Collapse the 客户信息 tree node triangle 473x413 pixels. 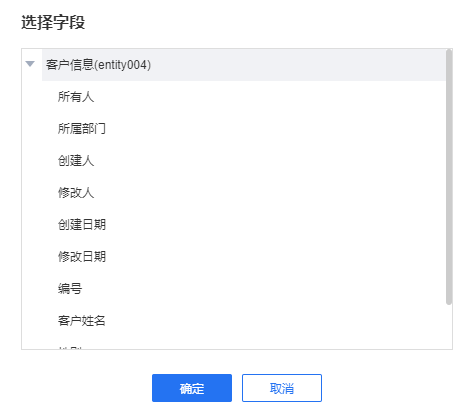pyautogui.click(x=30, y=64)
